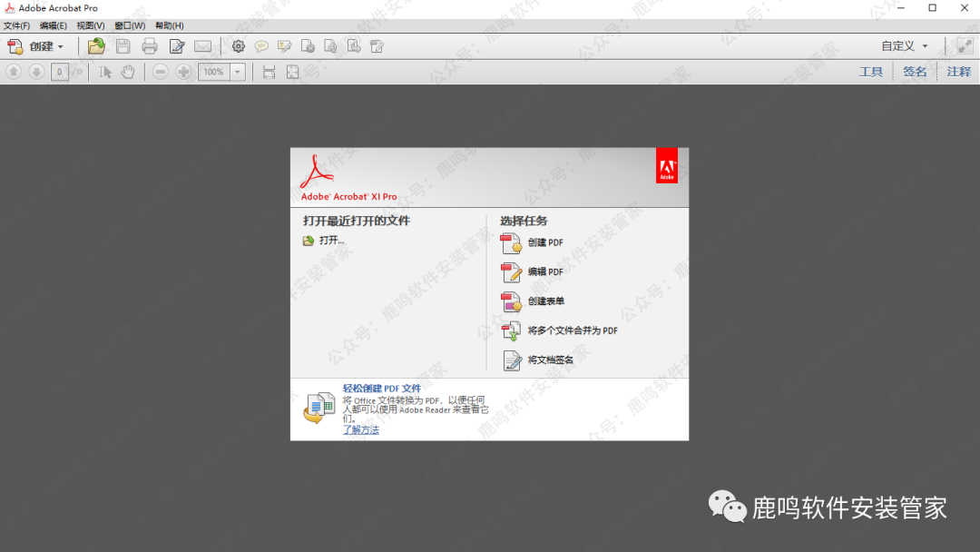This screenshot has height=552, width=980.
Task: Click the Print icon in the toolbar
Action: 150,46
